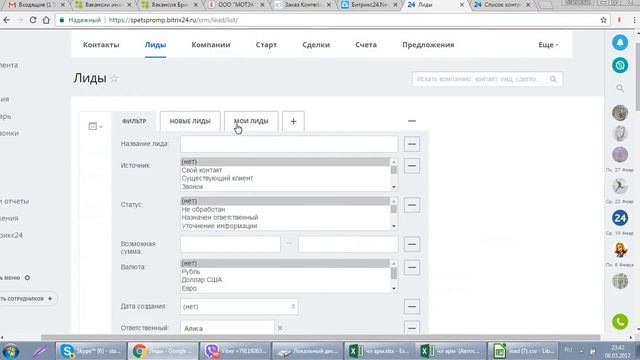
Task: Select Существующий клиент in Источник list
Action: pyautogui.click(x=285, y=178)
